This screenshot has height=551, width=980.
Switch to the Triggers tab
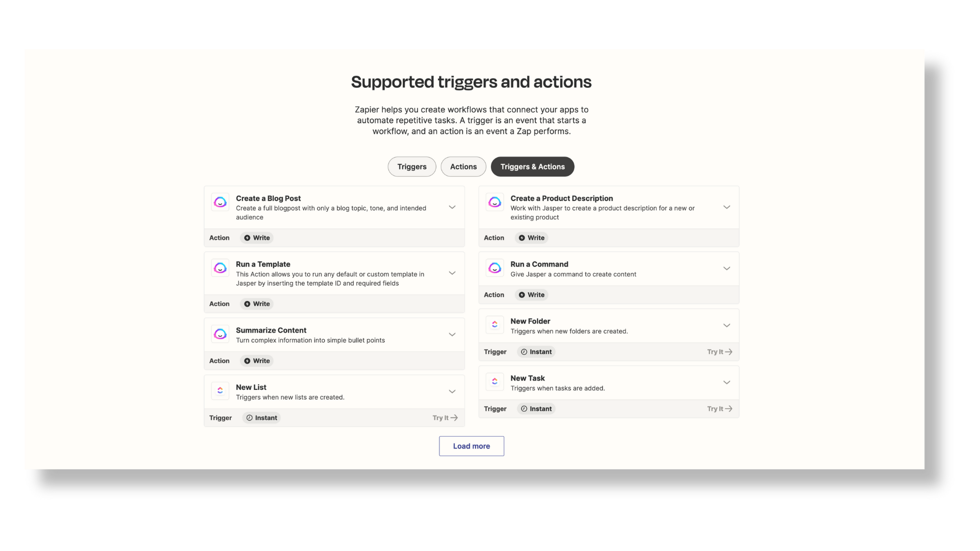tap(412, 166)
